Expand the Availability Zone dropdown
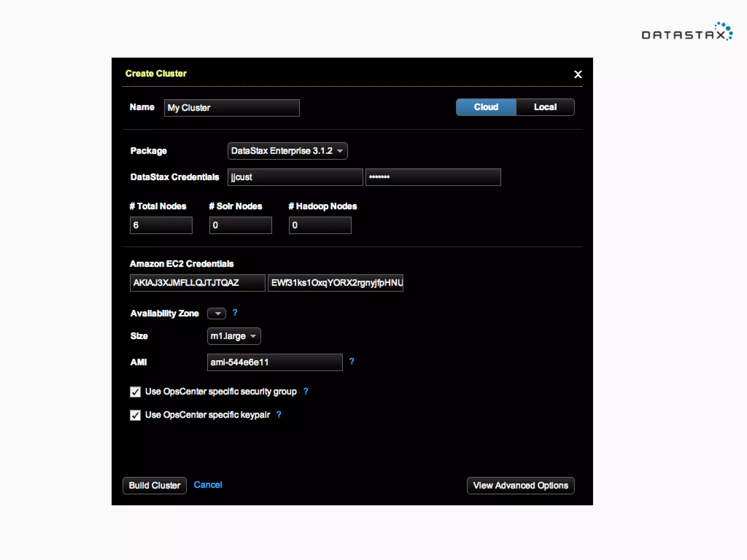This screenshot has width=747, height=560. click(x=217, y=314)
